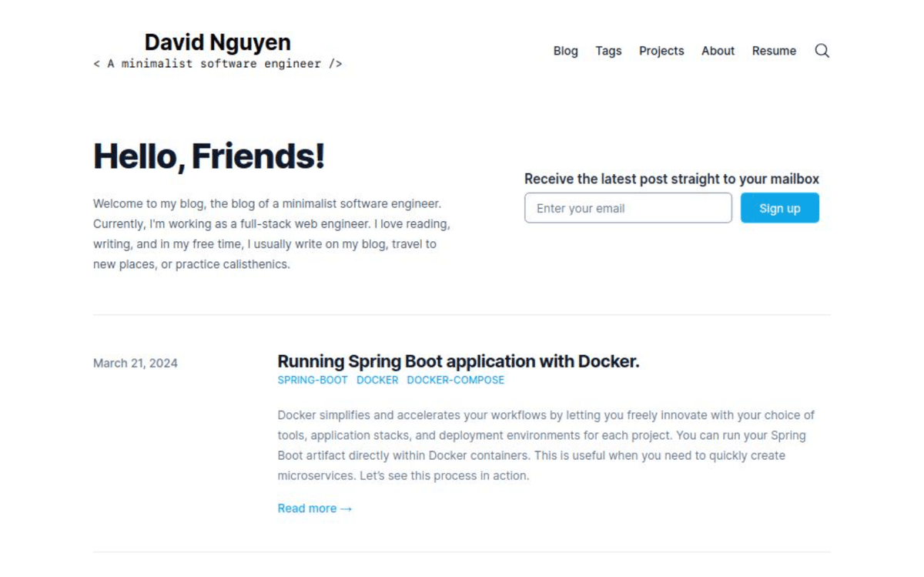The height and width of the screenshot is (577, 924).
Task: Open the Running Spring Boot with Docker post
Action: [458, 361]
